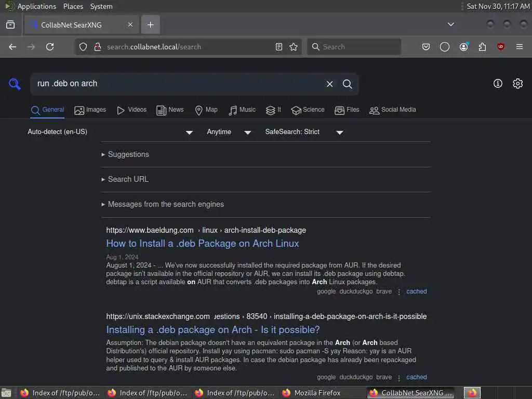Open the System menu

[101, 6]
